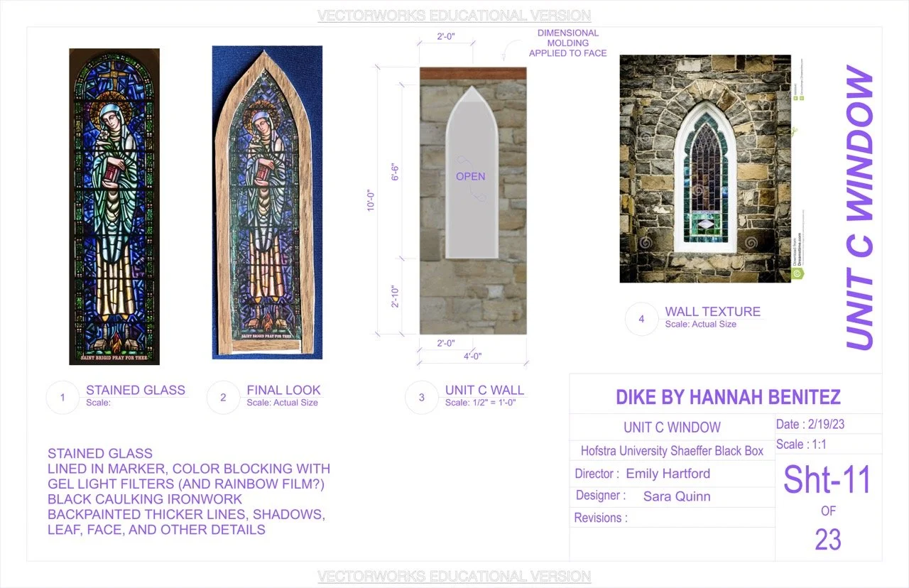Click the Scale: Actual Size label under Wall Texture
Screen dimensions: 909x588
coord(700,324)
